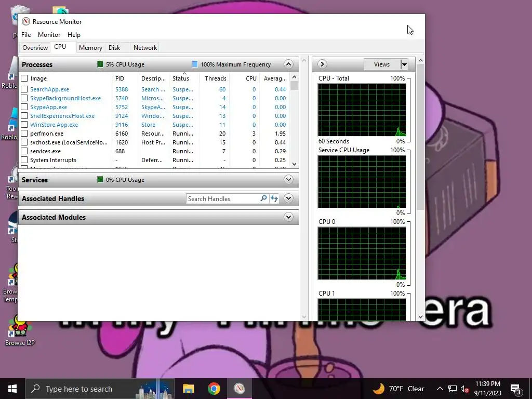Expand the Associated Modules section

pos(288,217)
